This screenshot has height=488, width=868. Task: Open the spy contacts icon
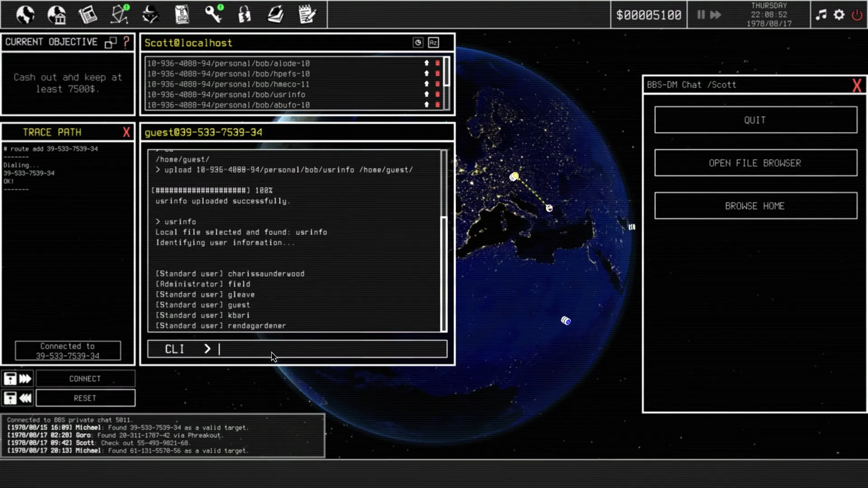pos(150,14)
